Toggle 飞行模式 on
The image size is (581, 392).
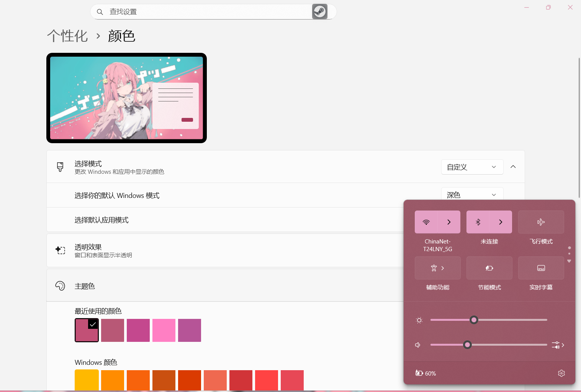(x=541, y=222)
